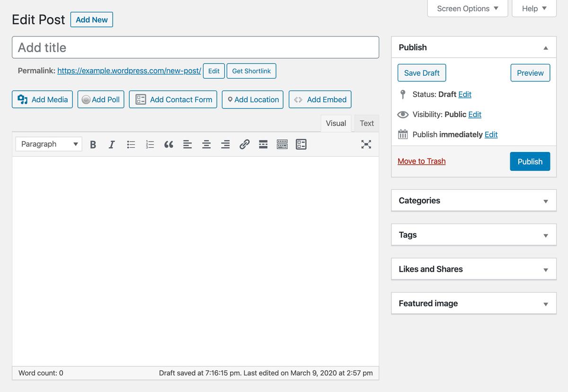
Task: Click the blockquote icon
Action: coord(169,144)
